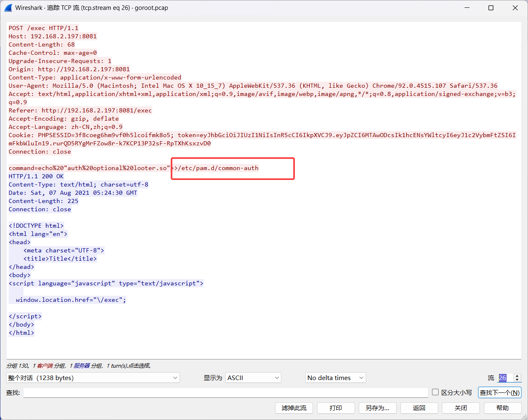Click the "Accept-Language: zh-CN,zh;q=0.9" line
Screen dimensions: 528x420
(65, 127)
